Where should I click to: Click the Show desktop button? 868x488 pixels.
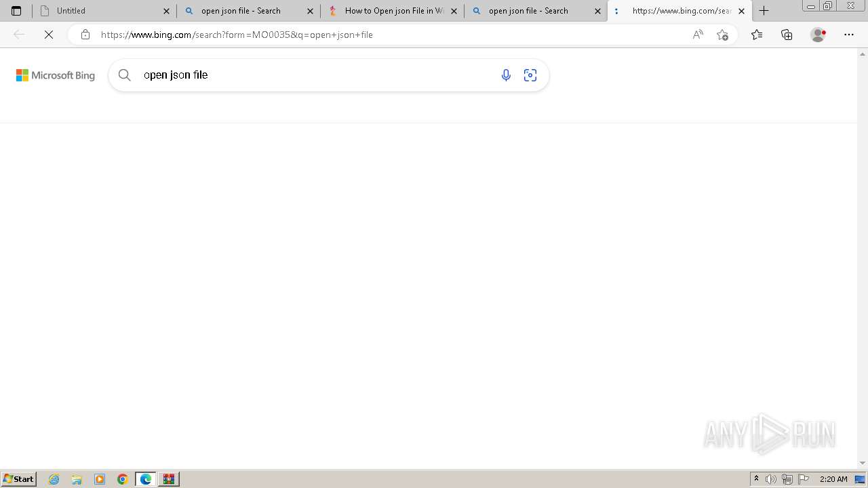[x=860, y=479]
